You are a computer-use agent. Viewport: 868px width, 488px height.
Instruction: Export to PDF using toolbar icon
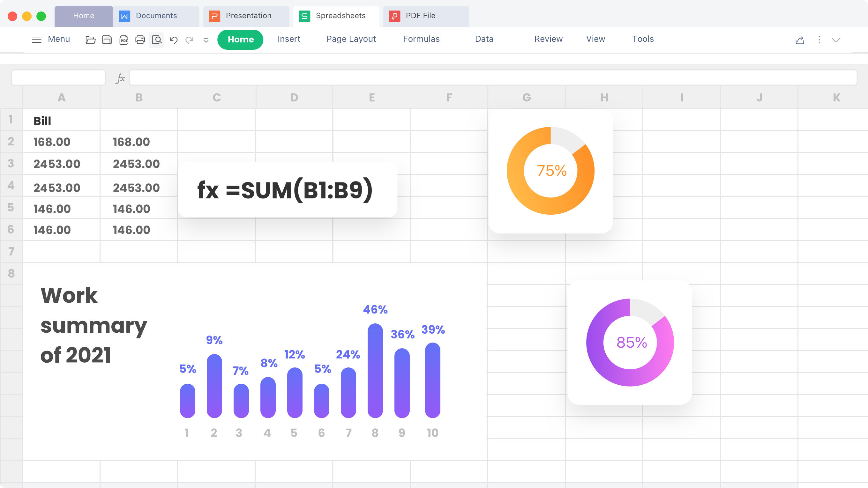point(124,40)
